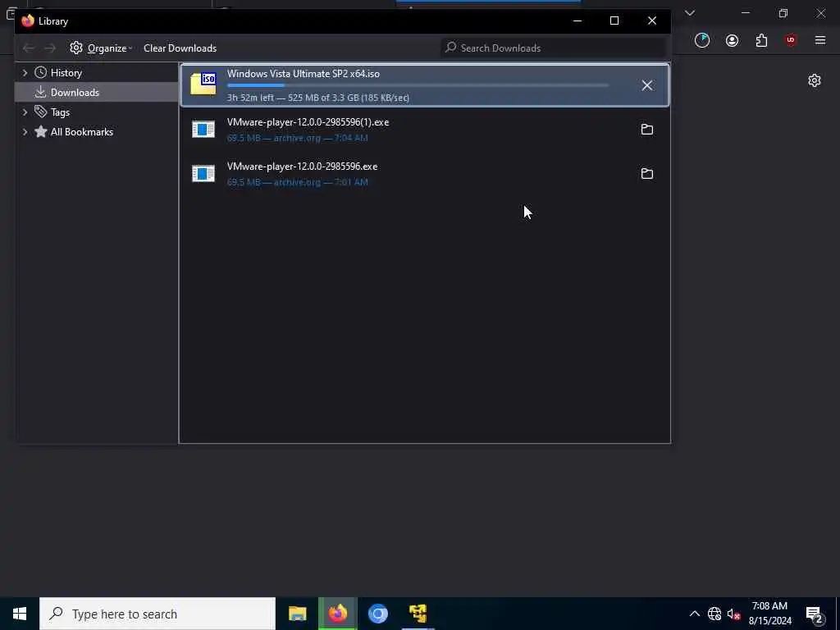
Task: Click the taskbar search box
Action: click(157, 614)
